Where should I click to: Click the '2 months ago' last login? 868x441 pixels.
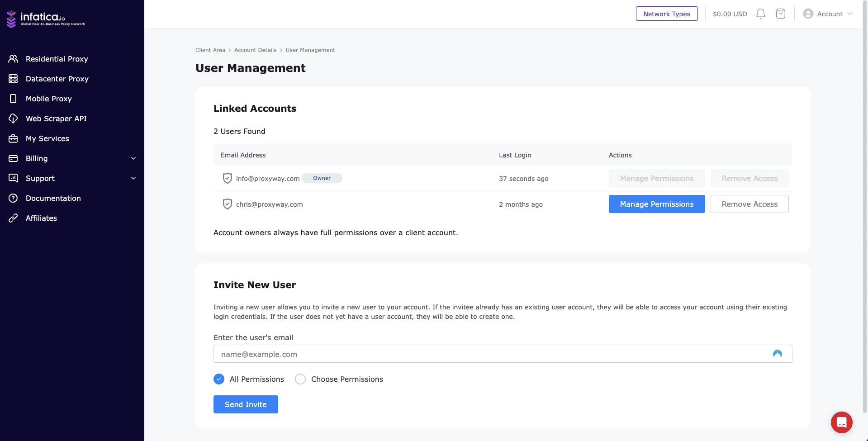pos(521,204)
